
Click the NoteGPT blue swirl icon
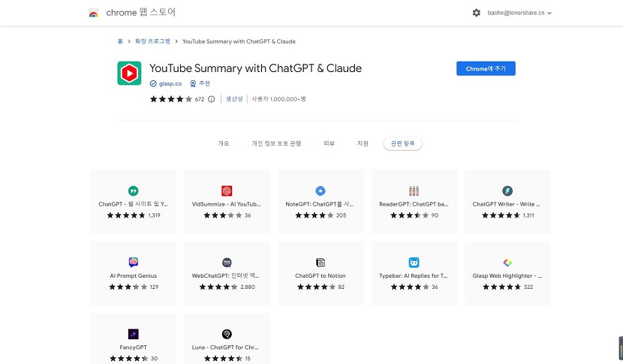coord(321,191)
